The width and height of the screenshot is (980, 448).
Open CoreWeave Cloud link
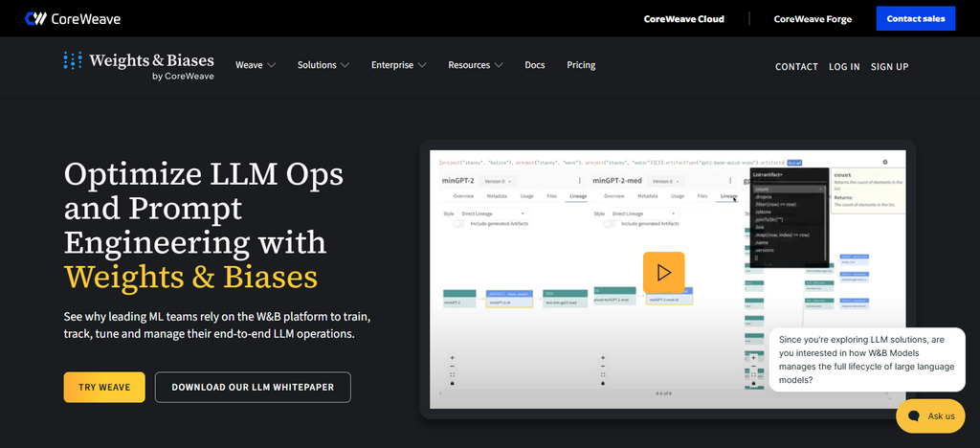point(683,19)
